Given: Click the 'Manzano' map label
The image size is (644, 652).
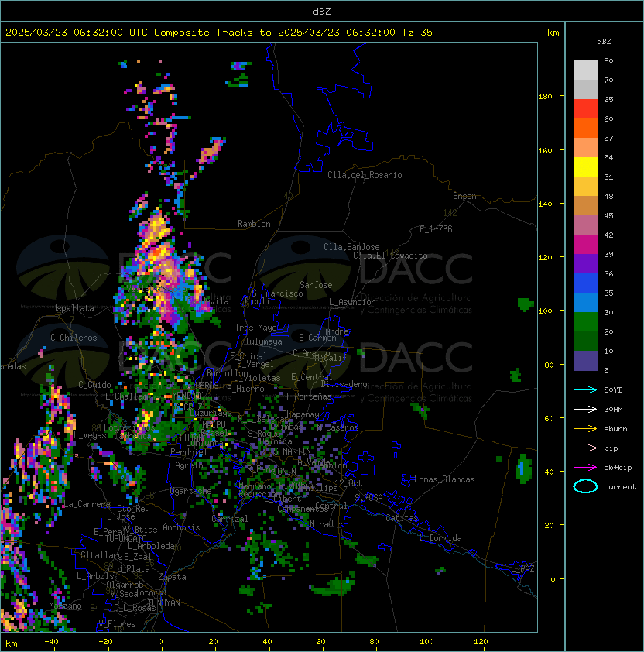Looking at the screenshot, I should pos(65,606).
